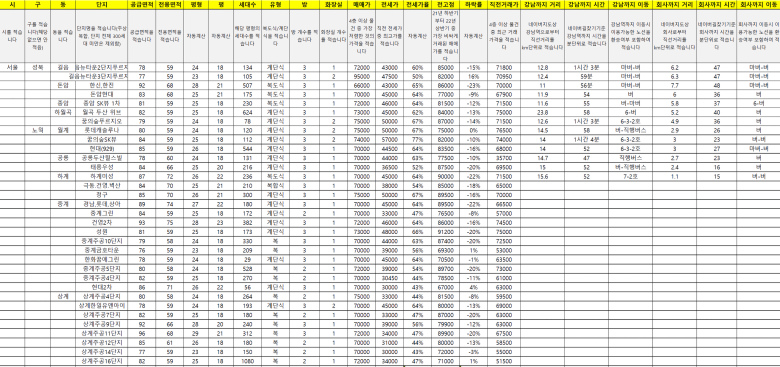780x367 pixels.
Task: Click the 전고점 column header
Action: [x=445, y=4]
